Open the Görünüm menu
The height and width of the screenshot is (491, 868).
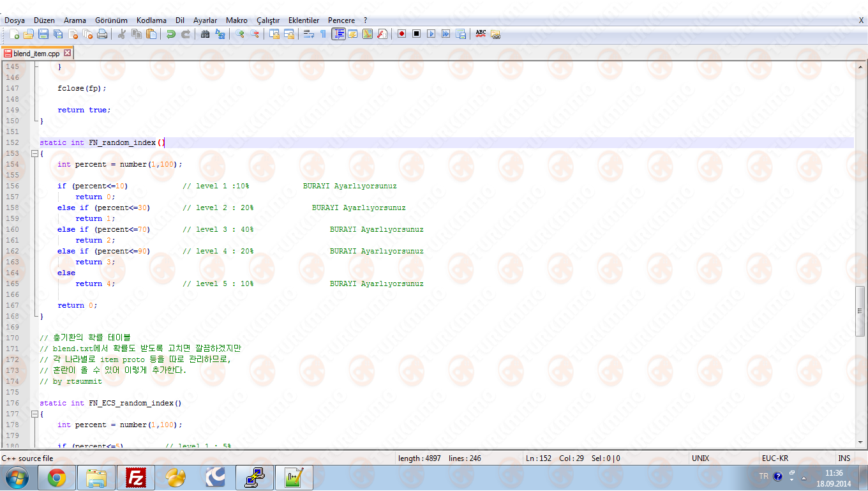111,20
